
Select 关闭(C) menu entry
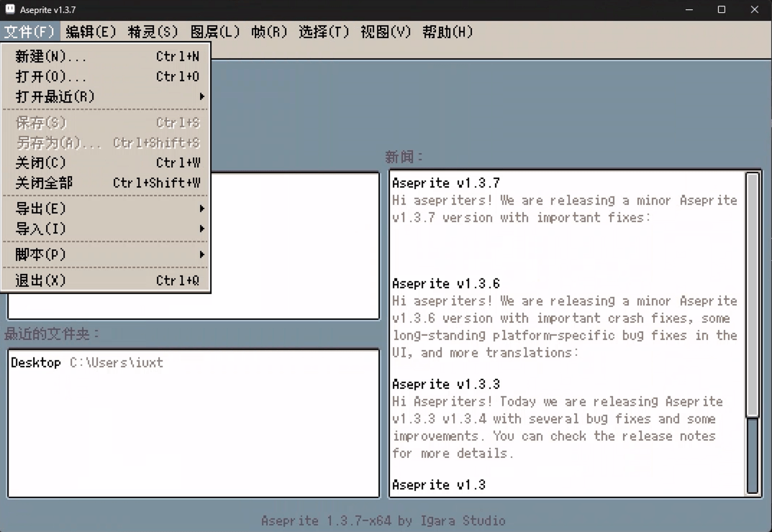click(x=106, y=163)
